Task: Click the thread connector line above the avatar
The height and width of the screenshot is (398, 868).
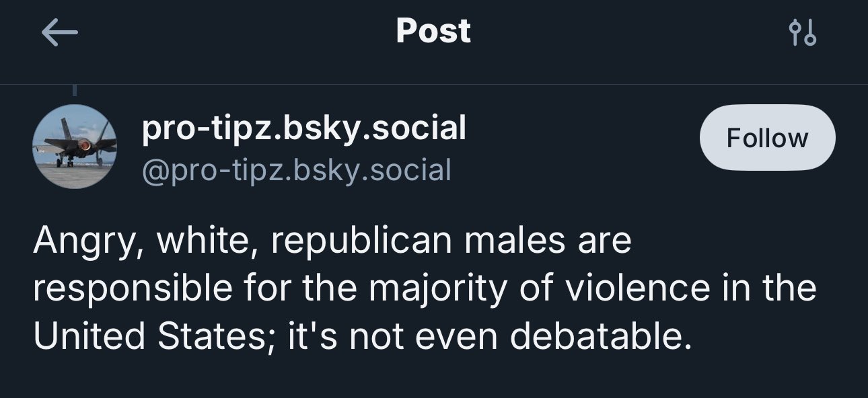Action: (x=75, y=89)
